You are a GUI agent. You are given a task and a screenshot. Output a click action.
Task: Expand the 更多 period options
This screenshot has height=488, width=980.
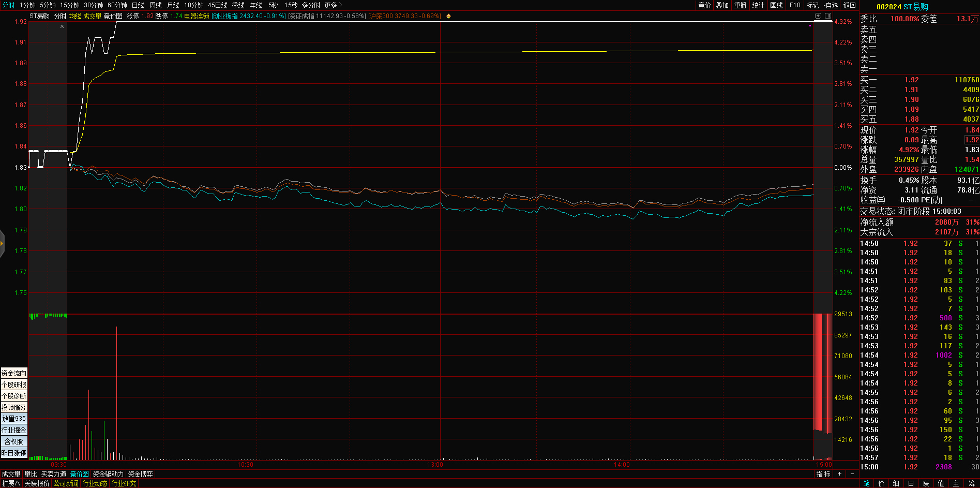[333, 5]
